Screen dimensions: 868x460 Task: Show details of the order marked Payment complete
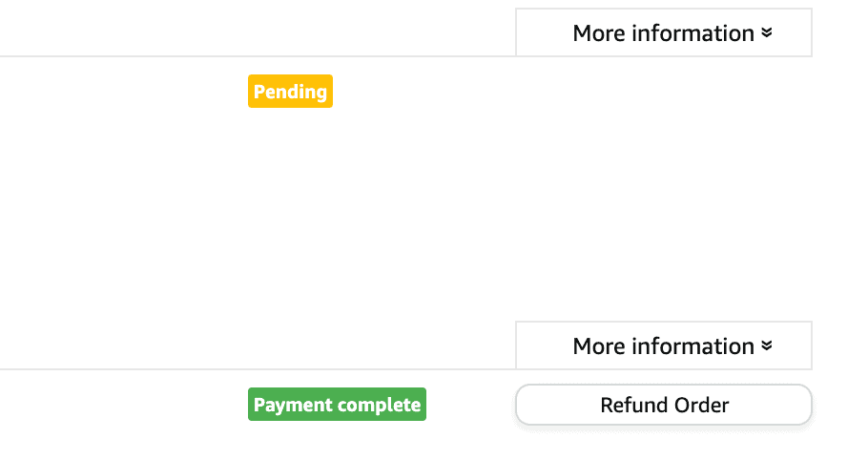[x=664, y=346]
